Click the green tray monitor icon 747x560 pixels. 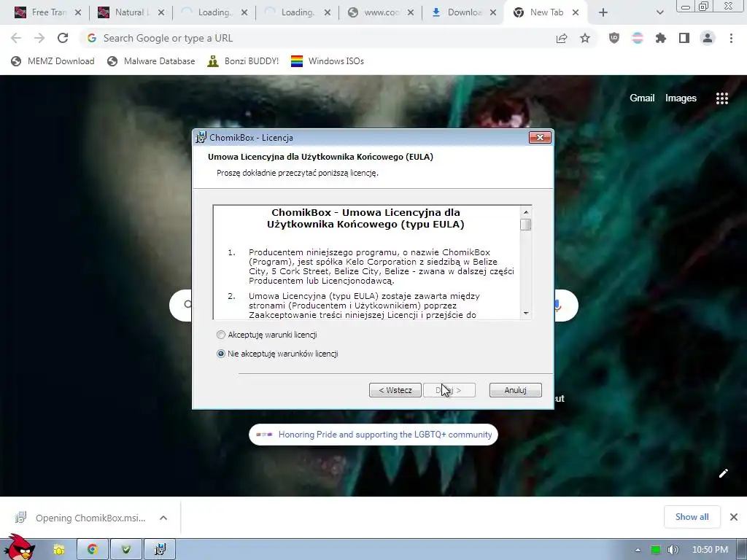[x=656, y=550]
